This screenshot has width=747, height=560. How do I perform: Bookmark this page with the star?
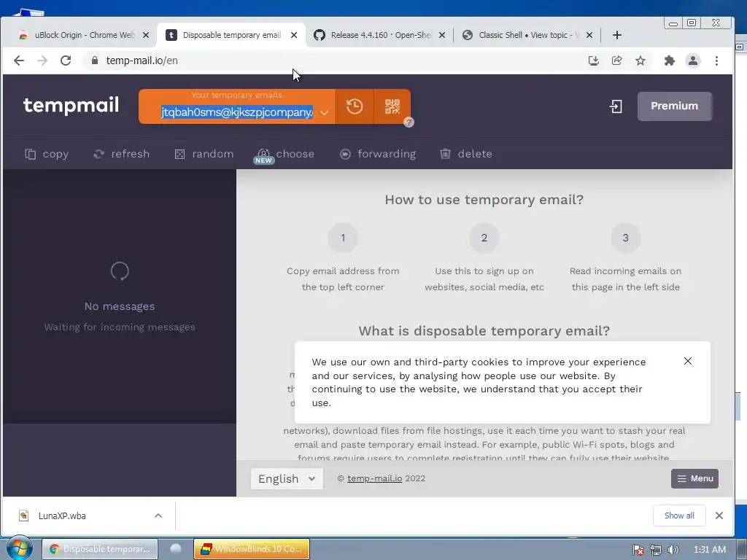point(640,61)
